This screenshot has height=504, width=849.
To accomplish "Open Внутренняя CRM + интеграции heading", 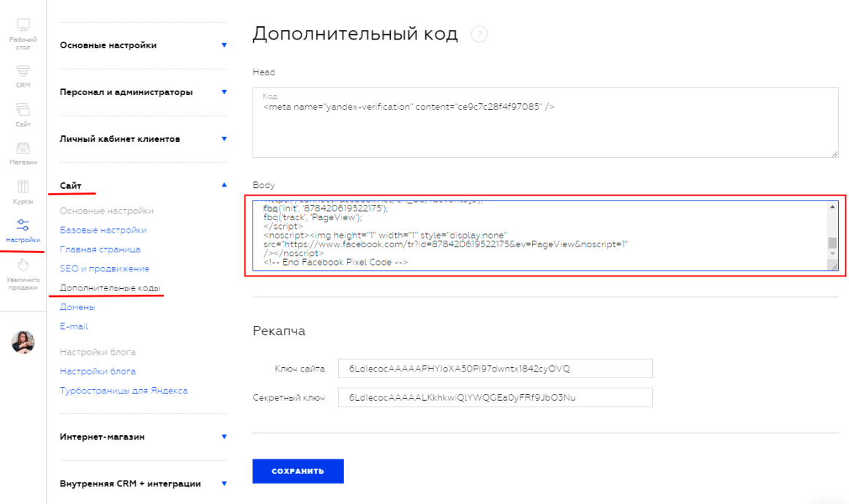I will pyautogui.click(x=130, y=484).
